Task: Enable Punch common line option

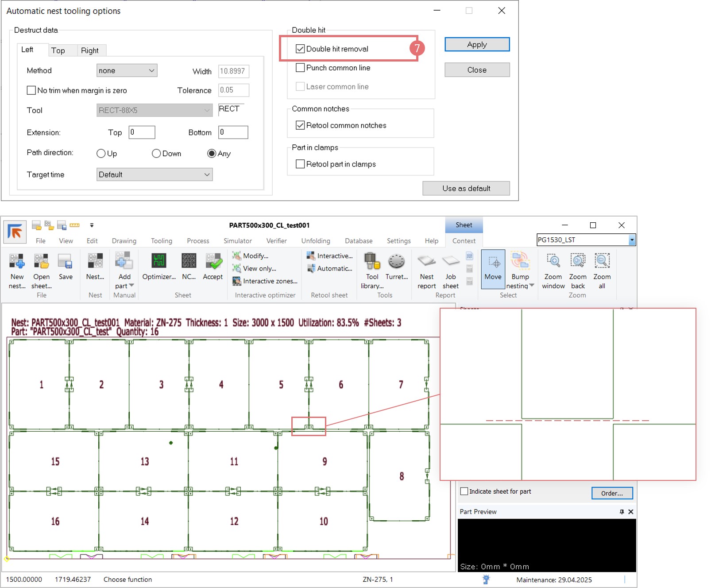Action: pyautogui.click(x=300, y=68)
